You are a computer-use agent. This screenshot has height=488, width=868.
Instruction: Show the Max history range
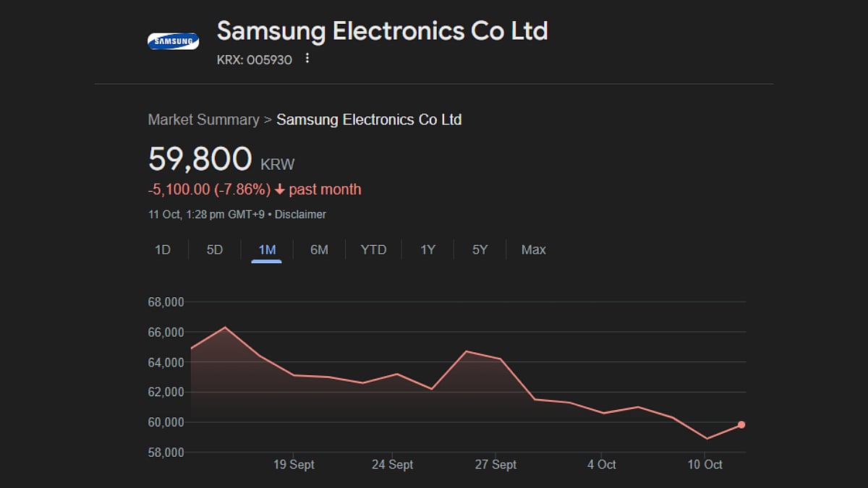tap(534, 250)
